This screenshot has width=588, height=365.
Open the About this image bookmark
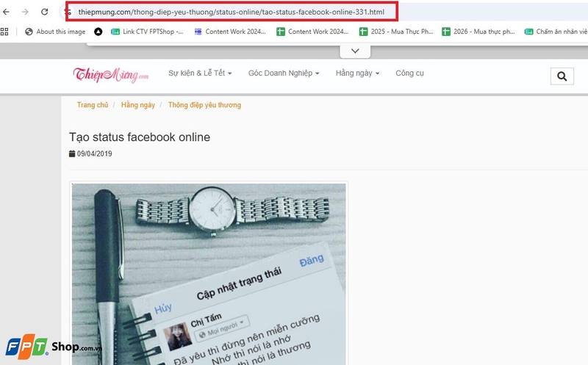tap(55, 32)
